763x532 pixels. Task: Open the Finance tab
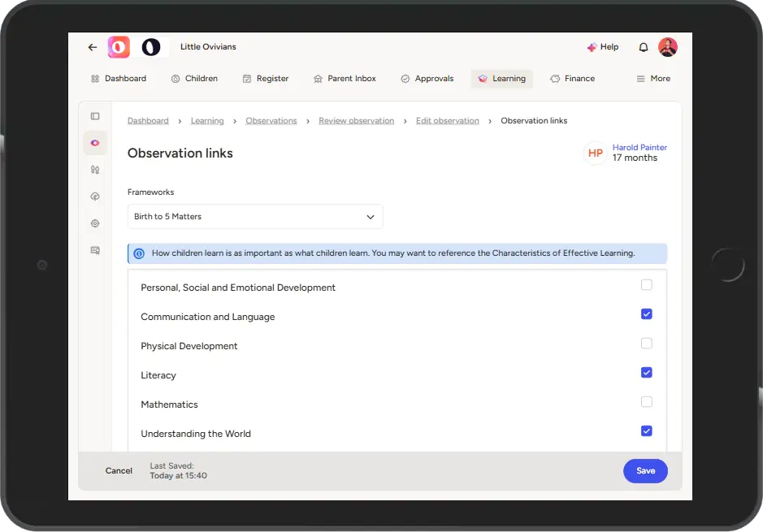(573, 79)
